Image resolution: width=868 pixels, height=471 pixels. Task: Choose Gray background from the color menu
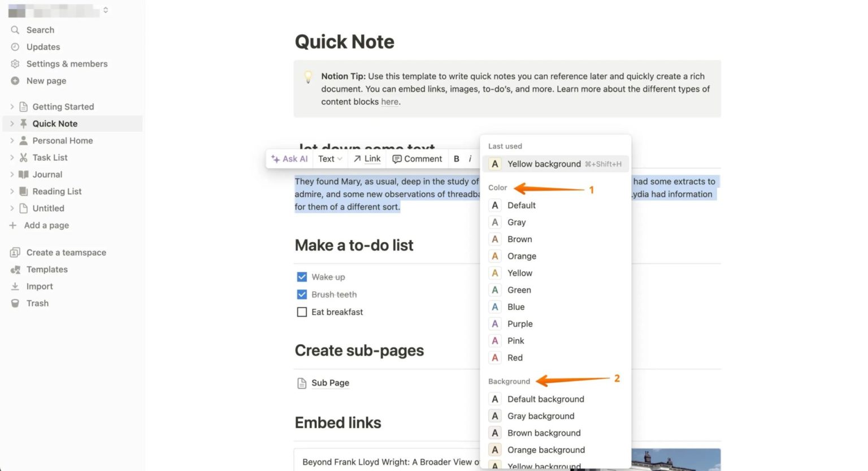click(540, 416)
